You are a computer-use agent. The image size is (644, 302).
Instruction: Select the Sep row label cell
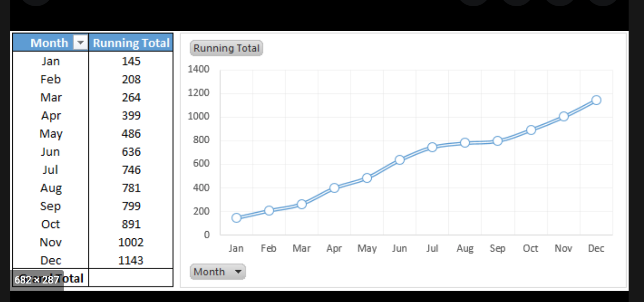(51, 206)
